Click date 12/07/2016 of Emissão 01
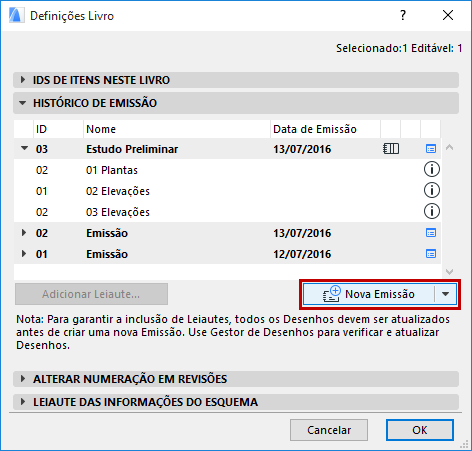This screenshot has width=472, height=451. [x=302, y=254]
